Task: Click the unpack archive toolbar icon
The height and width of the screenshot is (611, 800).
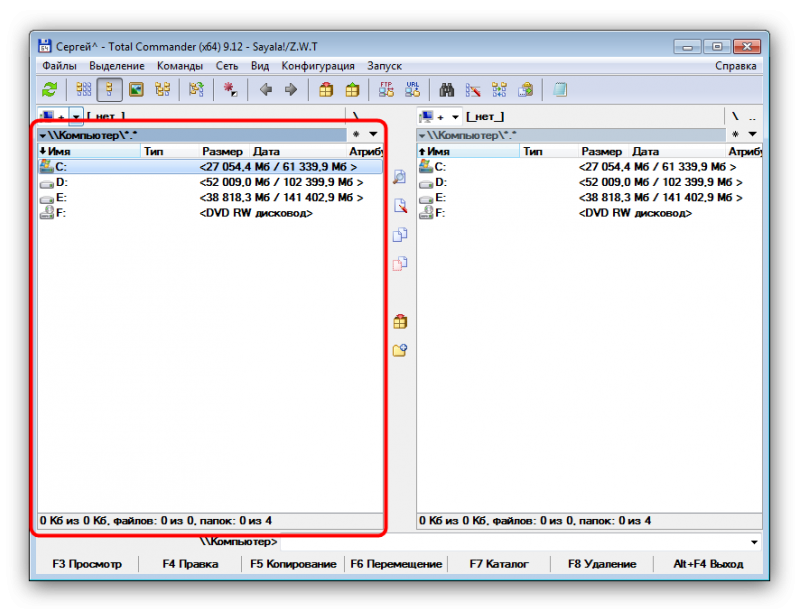Action: pos(352,90)
